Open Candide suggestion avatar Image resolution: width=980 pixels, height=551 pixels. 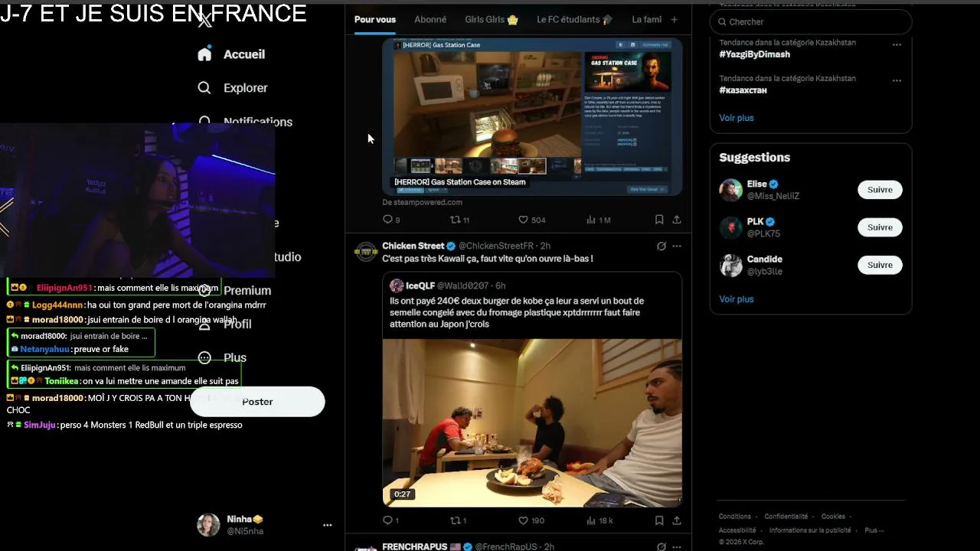pos(731,265)
